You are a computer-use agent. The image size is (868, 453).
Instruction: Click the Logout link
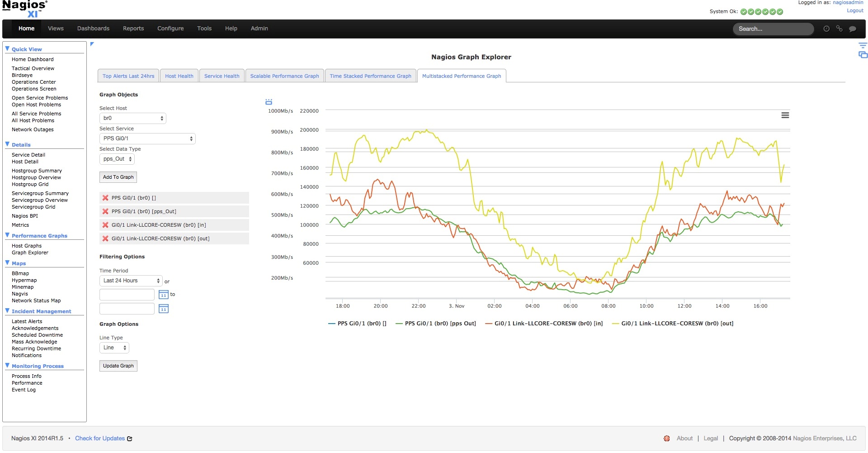(x=855, y=10)
